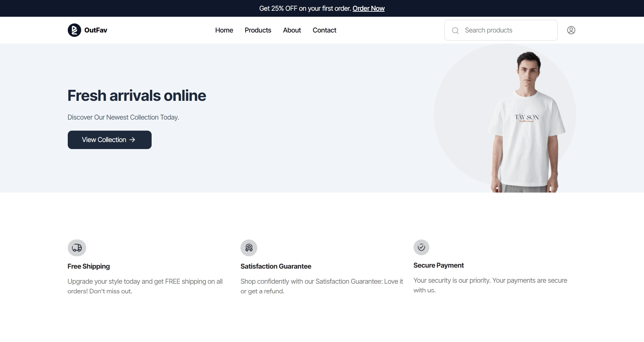This screenshot has width=644, height=342.
Task: Click the Order Now link
Action: [368, 8]
